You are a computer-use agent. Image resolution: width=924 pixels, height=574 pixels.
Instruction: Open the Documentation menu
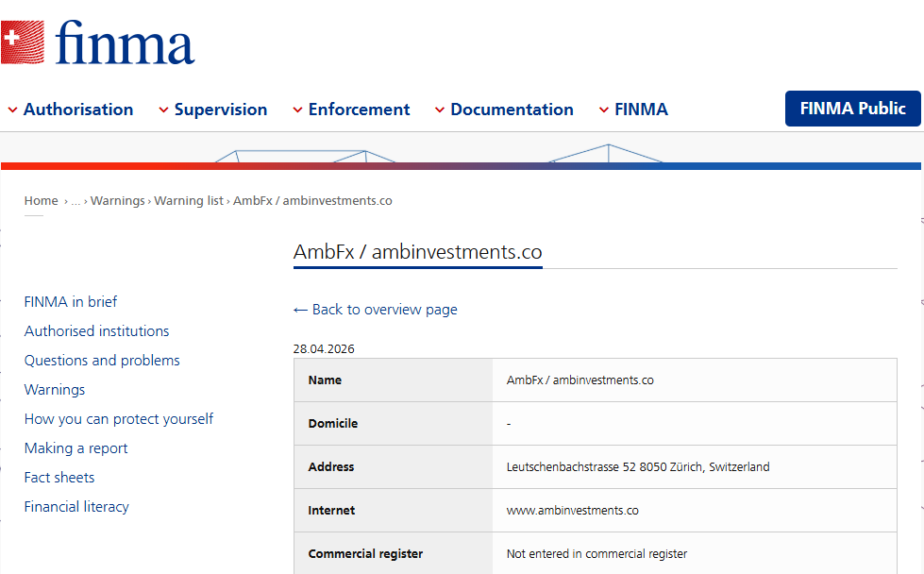(x=512, y=110)
